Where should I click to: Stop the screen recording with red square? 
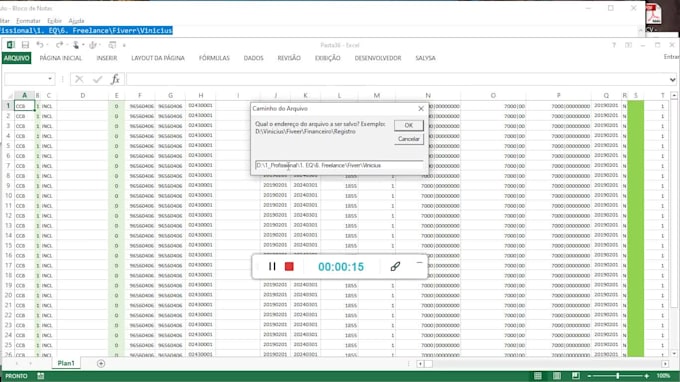289,267
